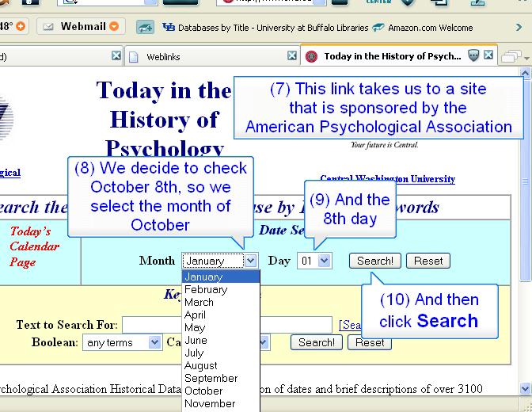Choose September in month list
532x412 pixels.
pos(221,378)
